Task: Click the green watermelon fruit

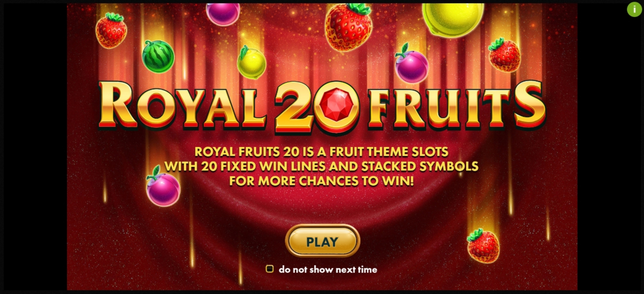Action: tap(158, 56)
